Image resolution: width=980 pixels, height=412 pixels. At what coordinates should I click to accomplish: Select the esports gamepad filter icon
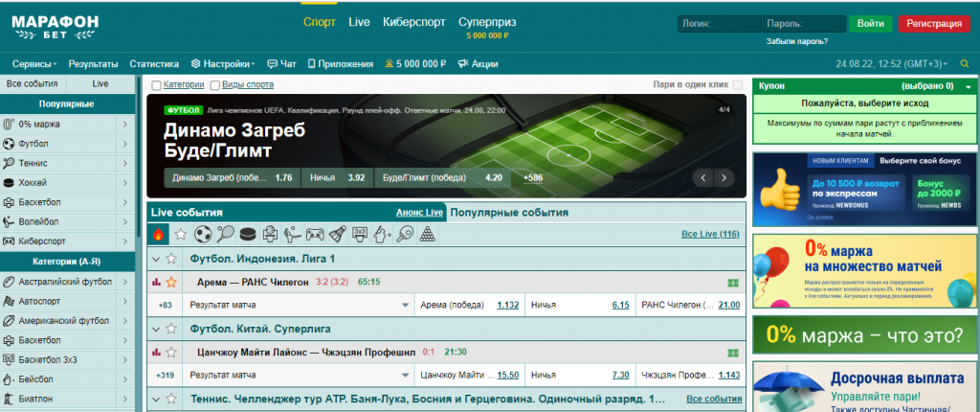tap(314, 233)
